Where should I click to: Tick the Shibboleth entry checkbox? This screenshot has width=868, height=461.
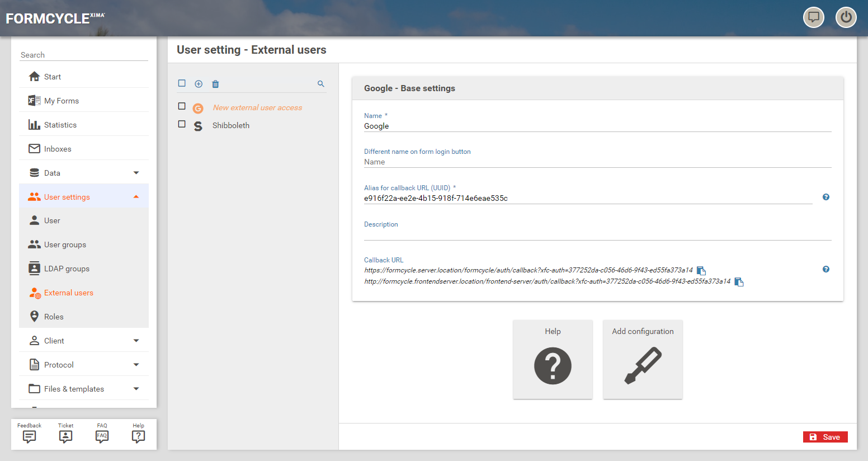(182, 124)
